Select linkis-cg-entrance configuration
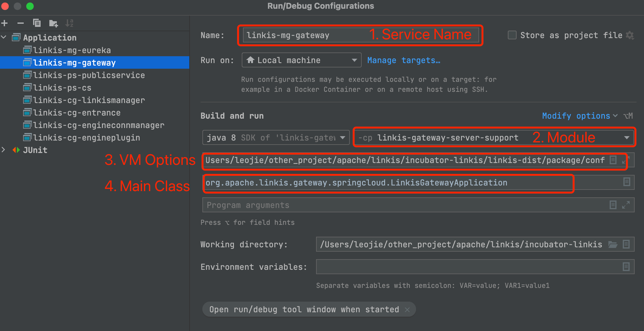This screenshot has height=331, width=644. point(77,113)
